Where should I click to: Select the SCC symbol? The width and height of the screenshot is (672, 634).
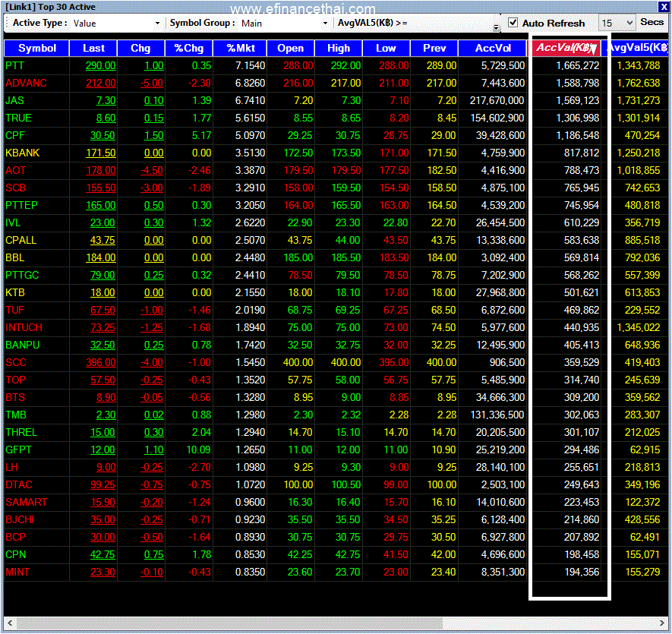coord(16,363)
